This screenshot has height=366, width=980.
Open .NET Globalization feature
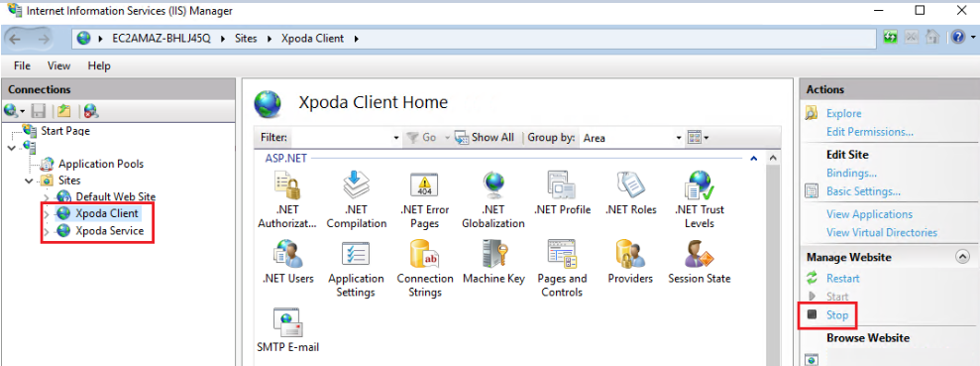pos(493,199)
